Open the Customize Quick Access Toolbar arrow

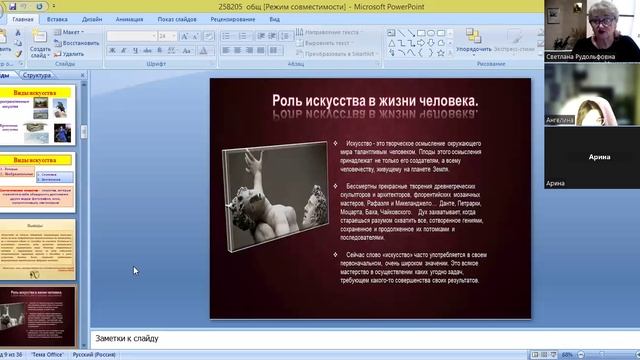[x=53, y=7]
